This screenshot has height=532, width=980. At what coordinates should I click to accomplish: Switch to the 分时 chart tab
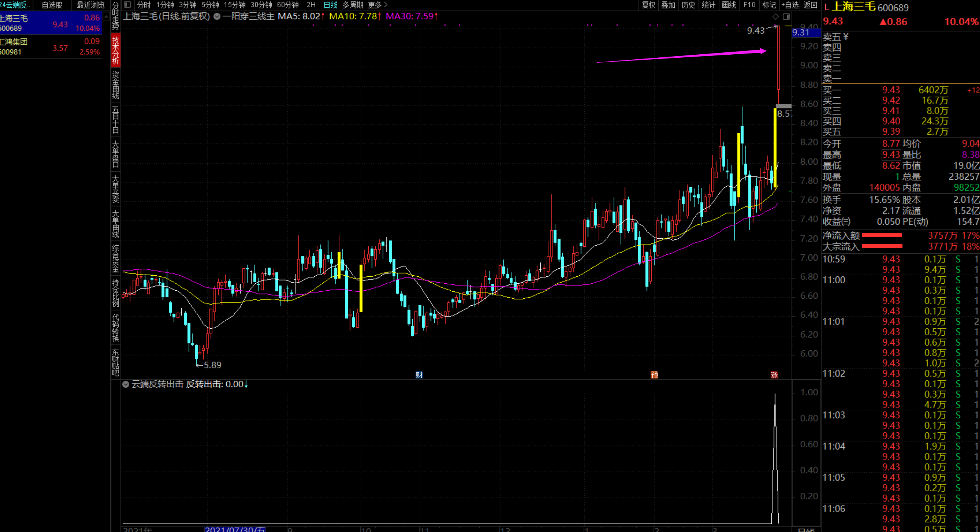pyautogui.click(x=144, y=5)
